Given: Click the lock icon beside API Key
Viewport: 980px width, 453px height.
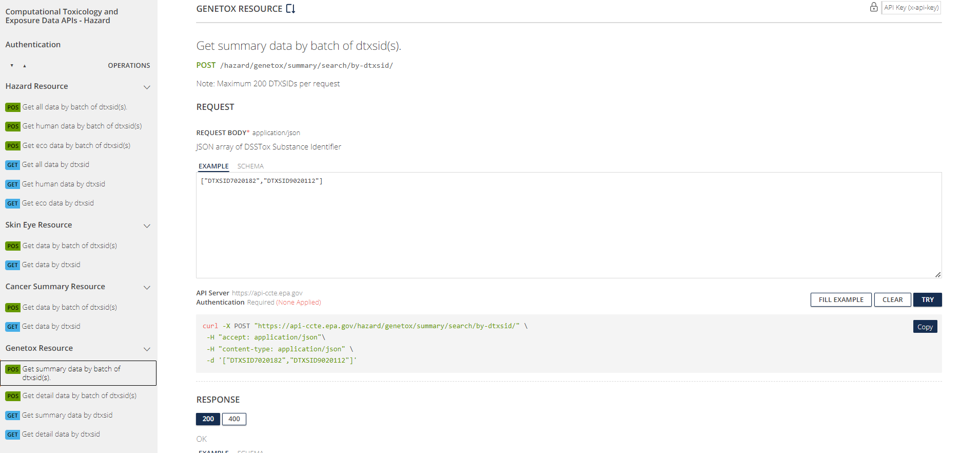Looking at the screenshot, I should point(873,7).
